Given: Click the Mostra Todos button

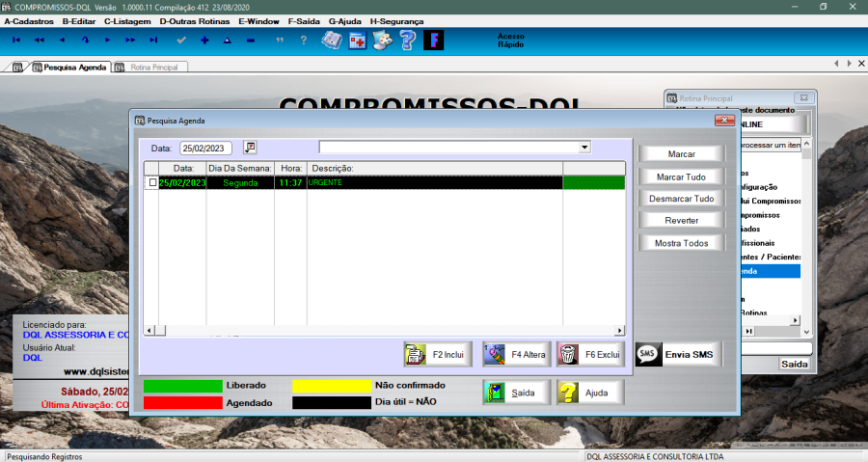Looking at the screenshot, I should 682,243.
